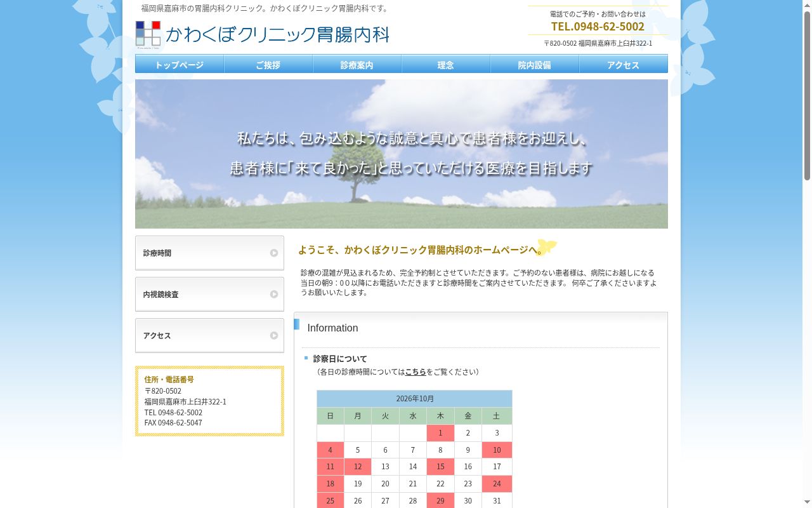Select October 8 in the calendar

pyautogui.click(x=440, y=450)
